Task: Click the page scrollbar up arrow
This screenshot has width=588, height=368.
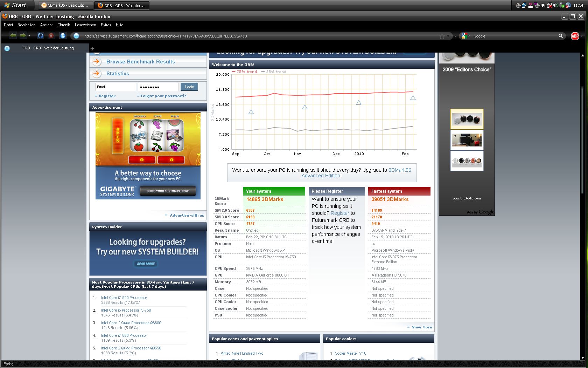Action: tap(582, 55)
